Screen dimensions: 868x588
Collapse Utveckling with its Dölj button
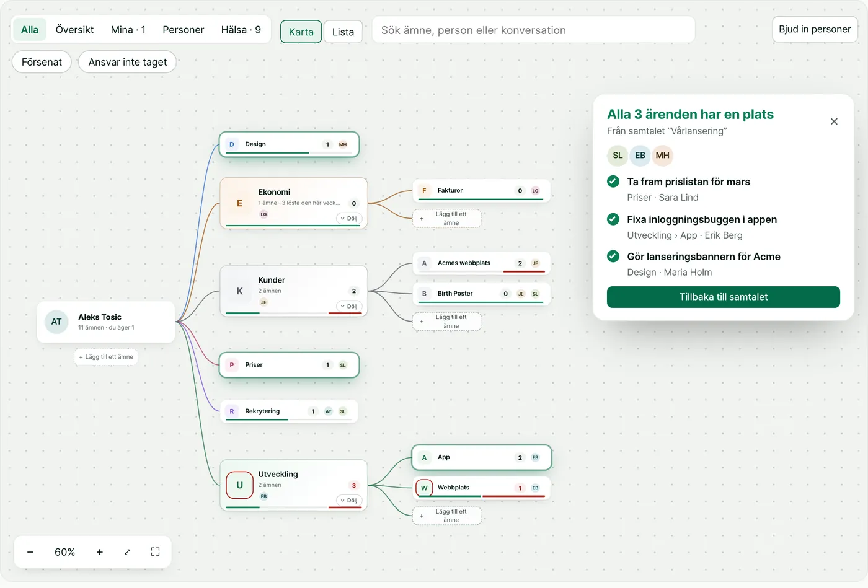[x=349, y=501]
